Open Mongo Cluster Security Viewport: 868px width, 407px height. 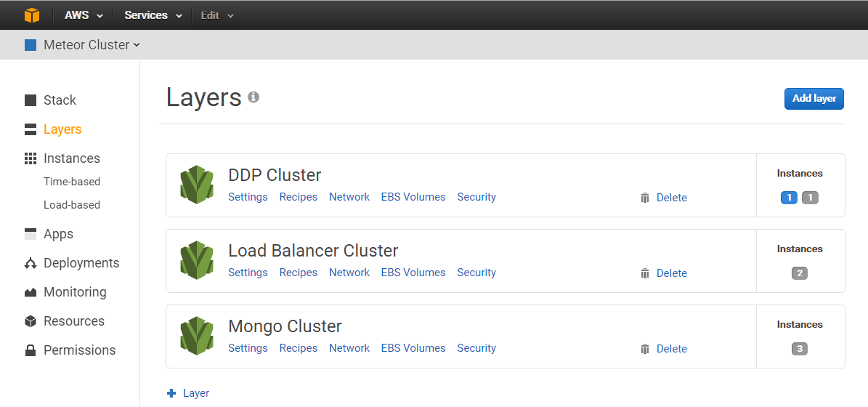[476, 348]
